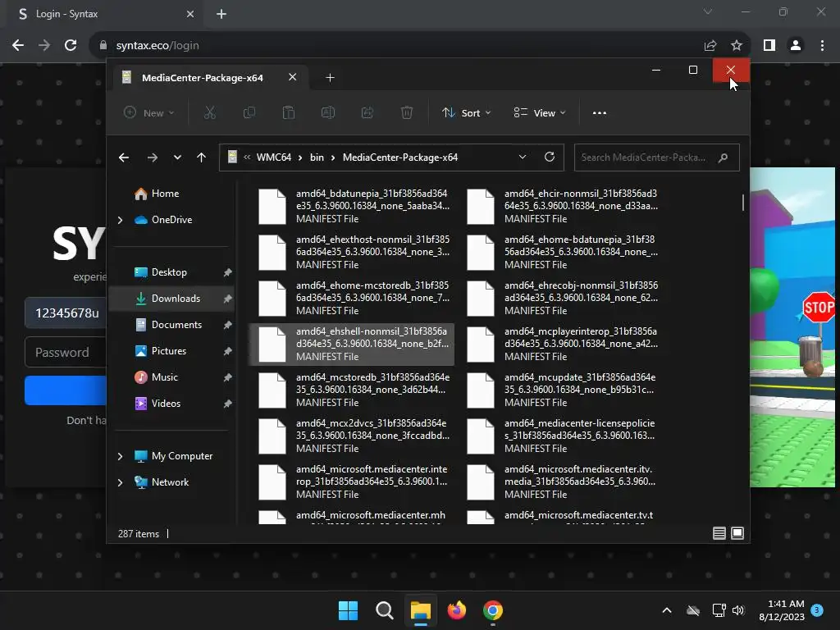Viewport: 840px width, 630px height.
Task: Open the Sort dropdown menu
Action: tap(466, 112)
